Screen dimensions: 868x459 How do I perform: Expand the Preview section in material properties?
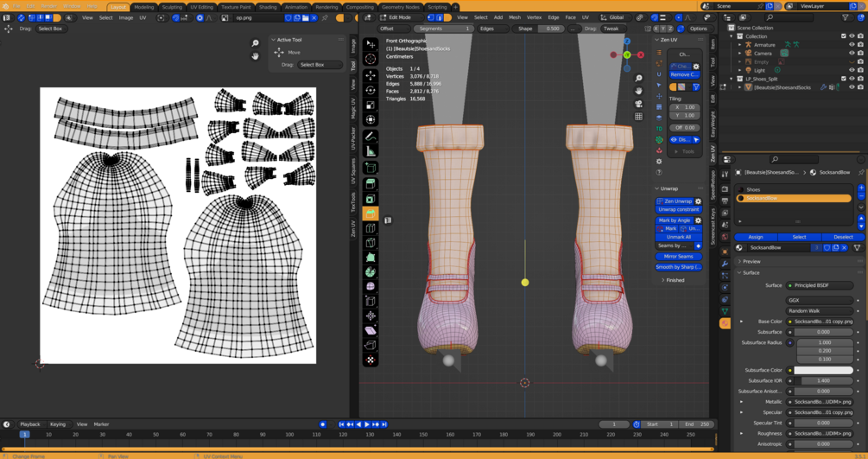[x=739, y=262]
